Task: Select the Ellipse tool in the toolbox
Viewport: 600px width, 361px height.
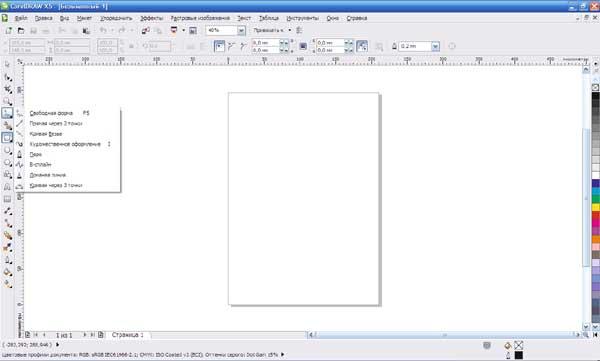Action: [x=7, y=150]
